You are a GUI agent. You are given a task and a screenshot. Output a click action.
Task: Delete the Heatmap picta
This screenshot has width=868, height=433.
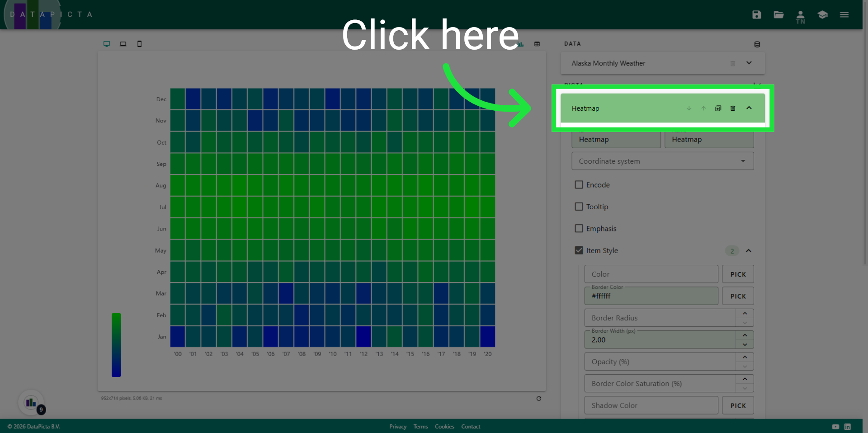[x=733, y=108]
